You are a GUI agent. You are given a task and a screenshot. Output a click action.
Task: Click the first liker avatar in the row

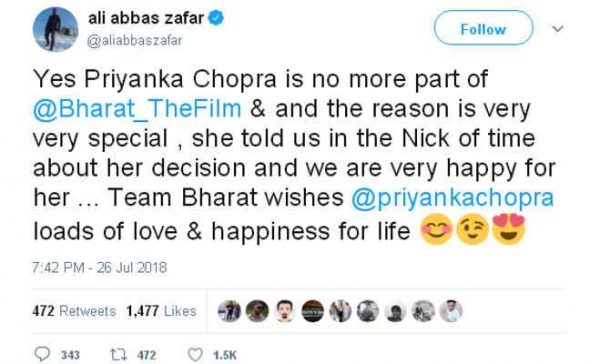(230, 311)
